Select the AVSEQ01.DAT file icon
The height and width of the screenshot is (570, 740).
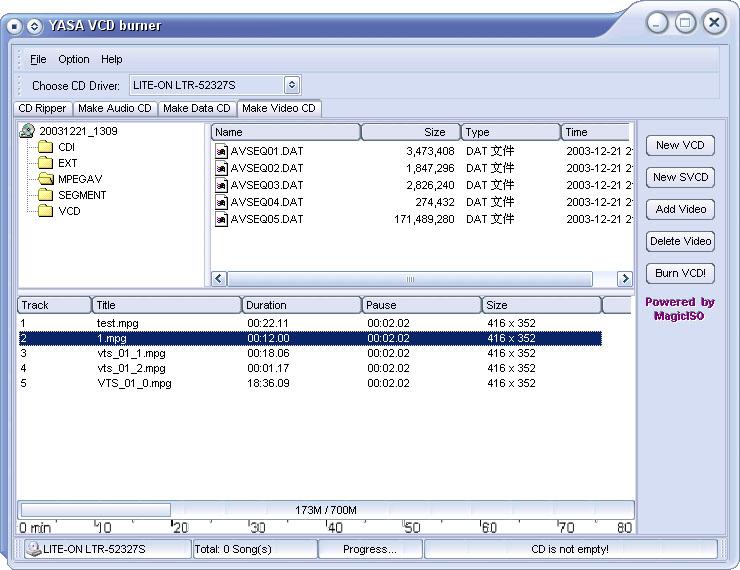coord(222,151)
